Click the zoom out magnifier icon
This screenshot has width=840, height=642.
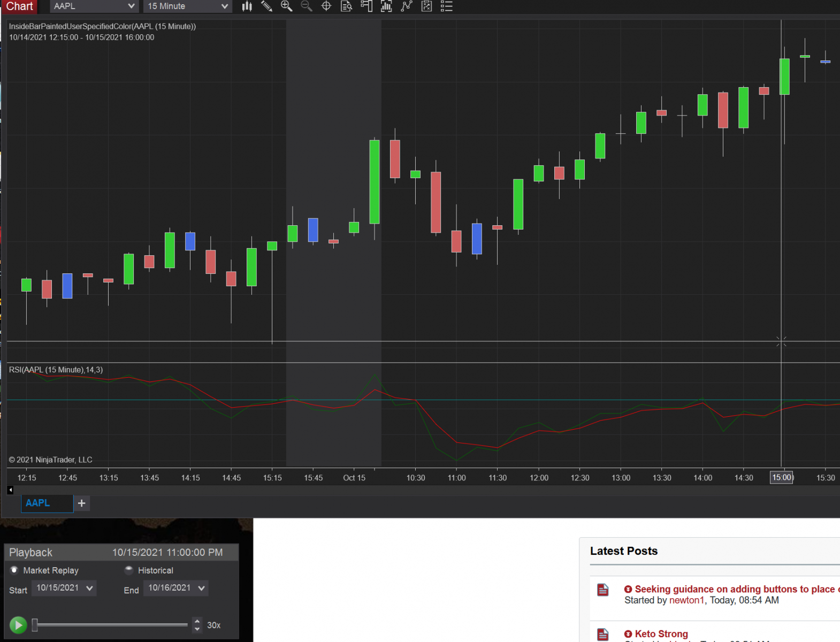pos(307,6)
